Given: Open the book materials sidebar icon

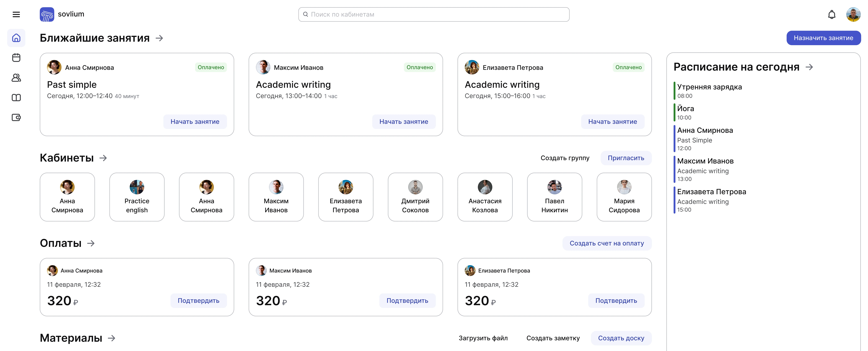Looking at the screenshot, I should tap(16, 98).
